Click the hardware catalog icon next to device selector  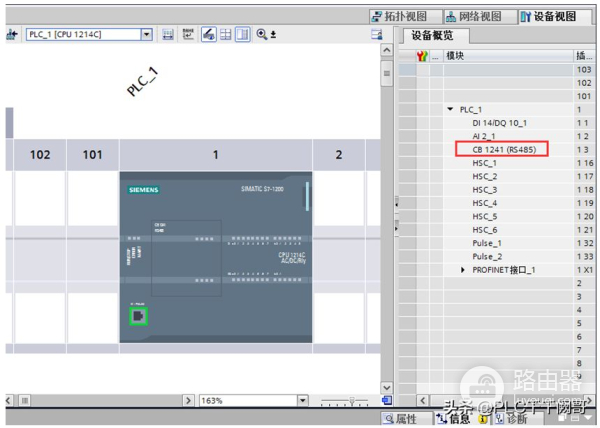coord(167,34)
